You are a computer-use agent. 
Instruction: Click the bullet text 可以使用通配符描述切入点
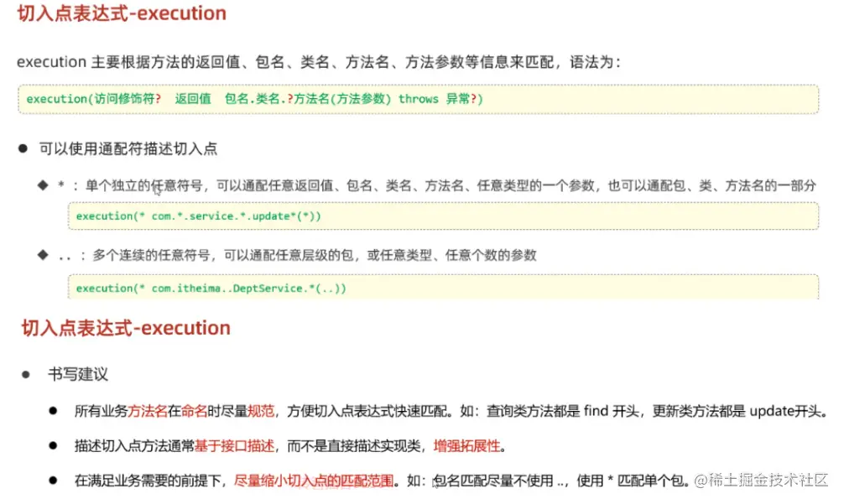pos(128,149)
